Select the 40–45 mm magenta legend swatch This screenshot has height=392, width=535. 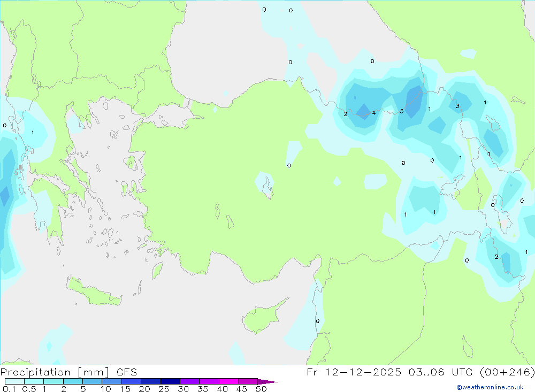click(x=228, y=381)
